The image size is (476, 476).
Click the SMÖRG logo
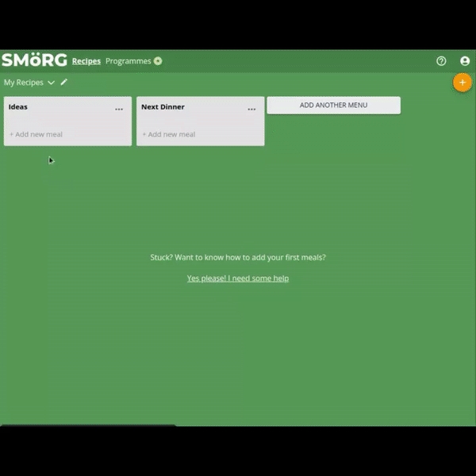[34, 60]
